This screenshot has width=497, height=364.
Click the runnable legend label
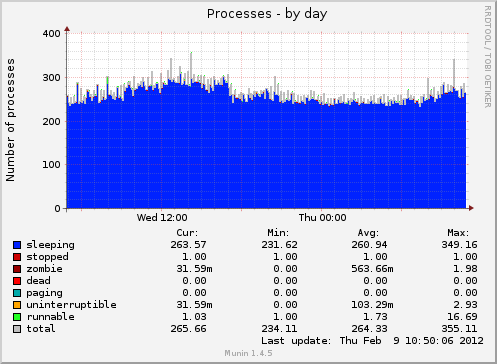tap(50, 317)
